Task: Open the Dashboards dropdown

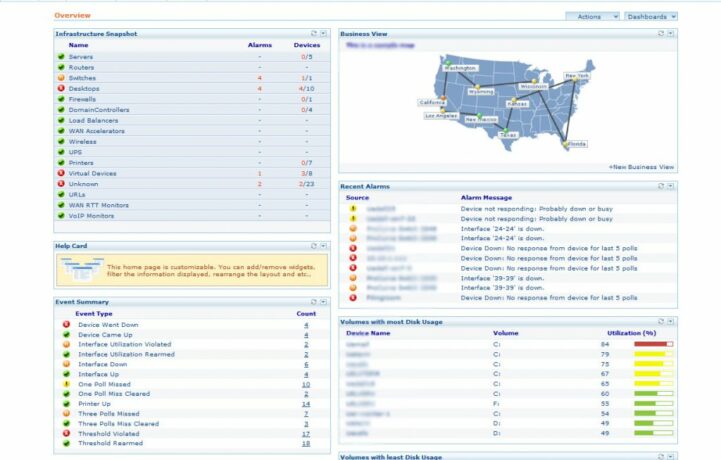Action: tap(651, 17)
